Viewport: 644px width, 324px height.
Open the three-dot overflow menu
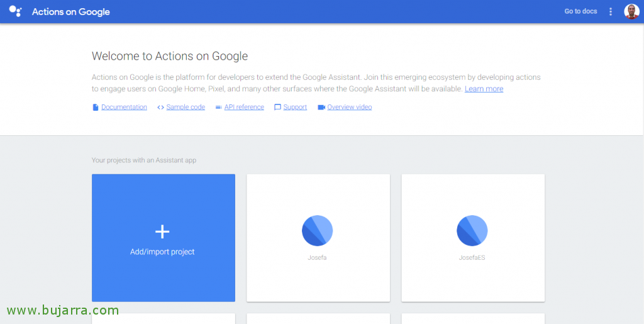click(x=611, y=11)
